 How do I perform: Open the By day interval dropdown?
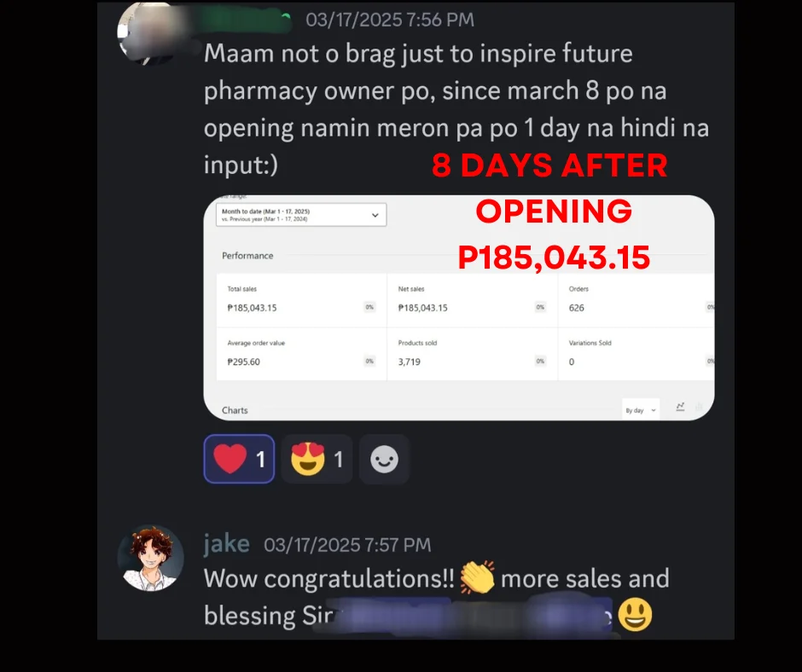click(x=641, y=410)
